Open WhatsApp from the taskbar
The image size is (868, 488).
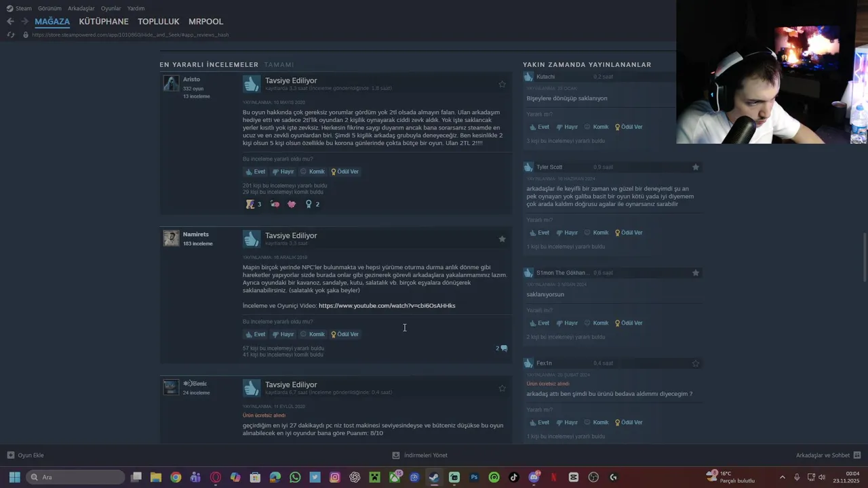pyautogui.click(x=295, y=477)
